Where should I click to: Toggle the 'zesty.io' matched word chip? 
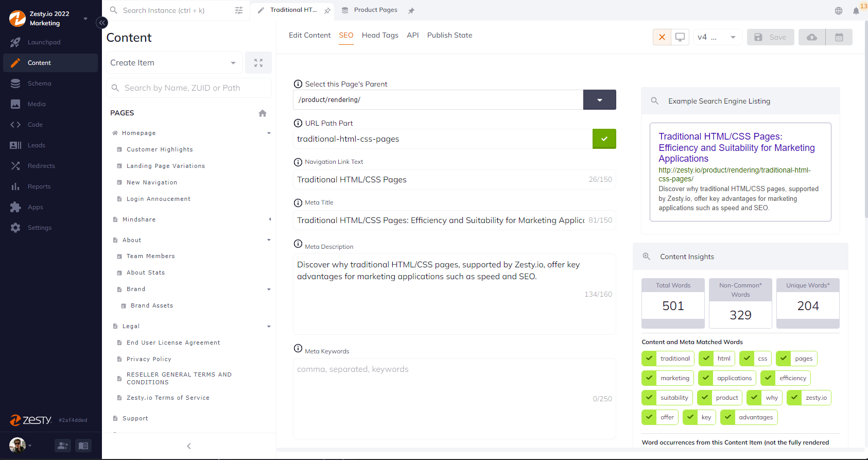point(809,398)
